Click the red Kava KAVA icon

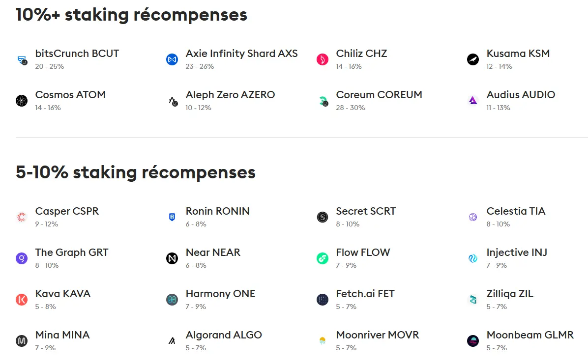click(22, 300)
